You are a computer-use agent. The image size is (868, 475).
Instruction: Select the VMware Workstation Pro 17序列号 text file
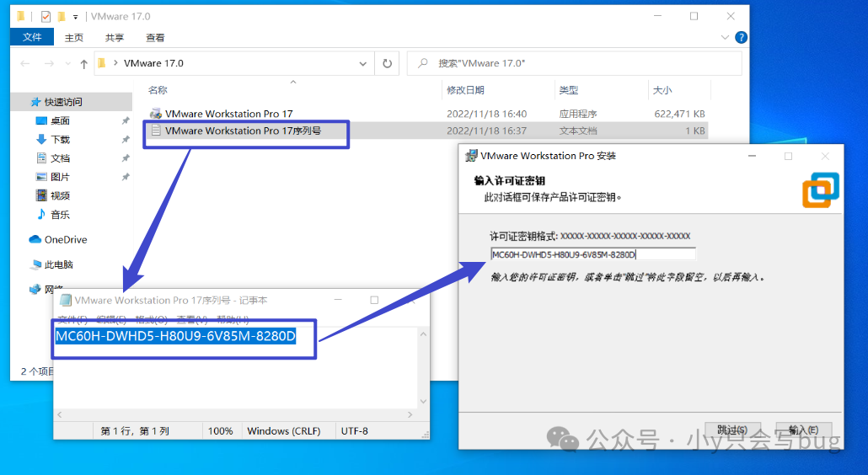243,131
